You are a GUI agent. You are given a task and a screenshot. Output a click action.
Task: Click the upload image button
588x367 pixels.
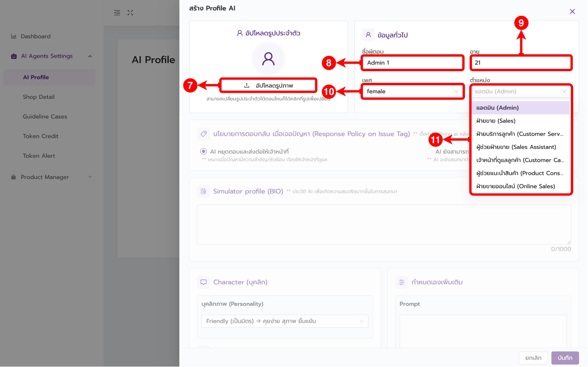tap(268, 86)
